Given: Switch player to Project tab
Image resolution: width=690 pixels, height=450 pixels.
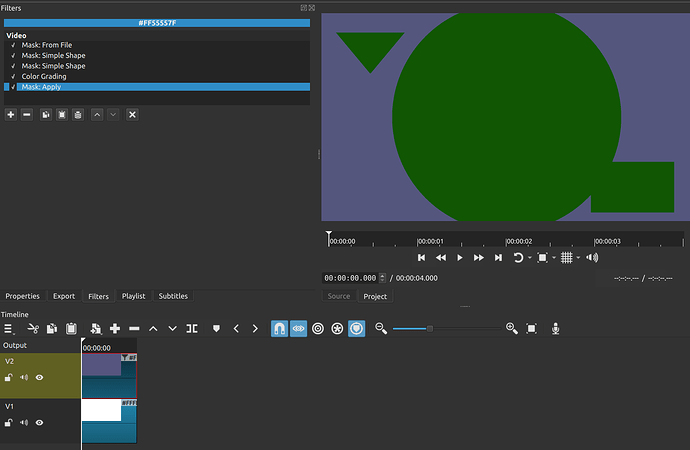Looking at the screenshot, I should (x=375, y=296).
